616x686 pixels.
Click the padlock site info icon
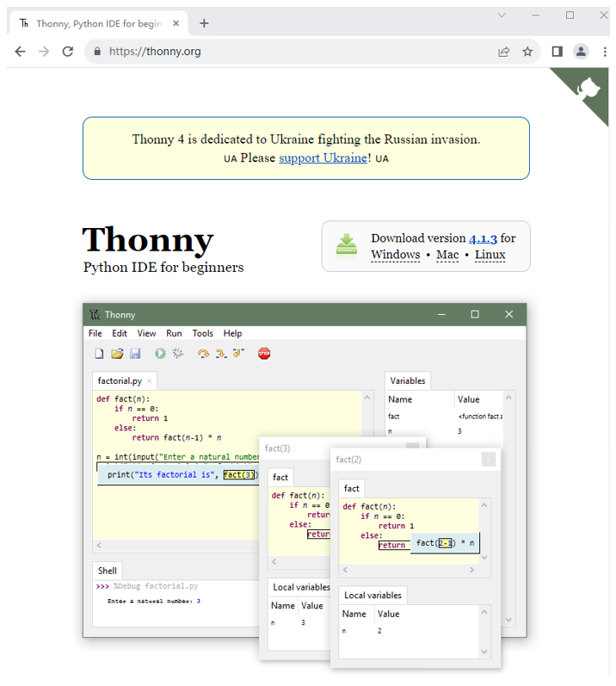click(x=97, y=52)
